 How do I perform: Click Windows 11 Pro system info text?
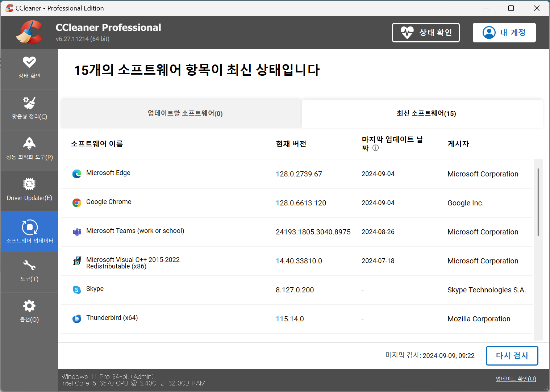coord(108,376)
